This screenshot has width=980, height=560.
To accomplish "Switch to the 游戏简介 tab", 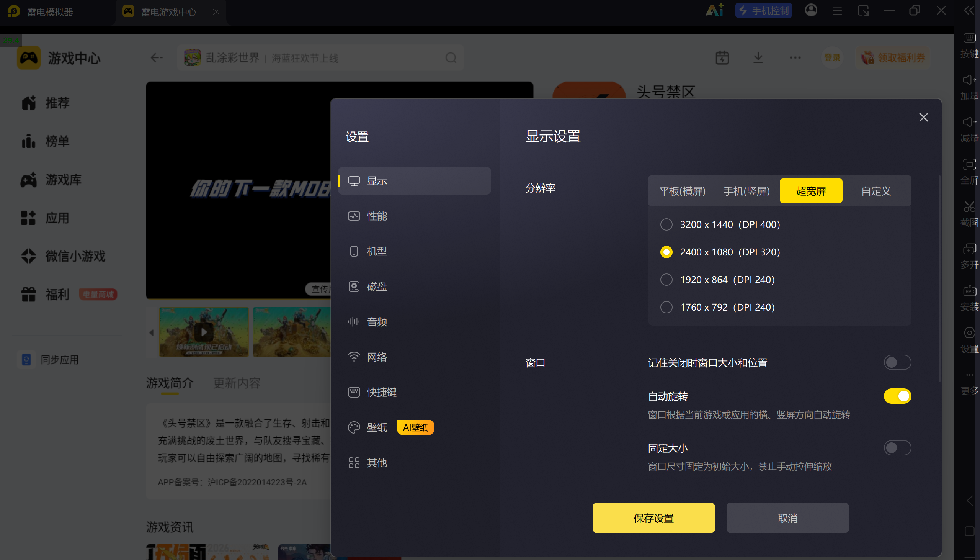I will 170,383.
